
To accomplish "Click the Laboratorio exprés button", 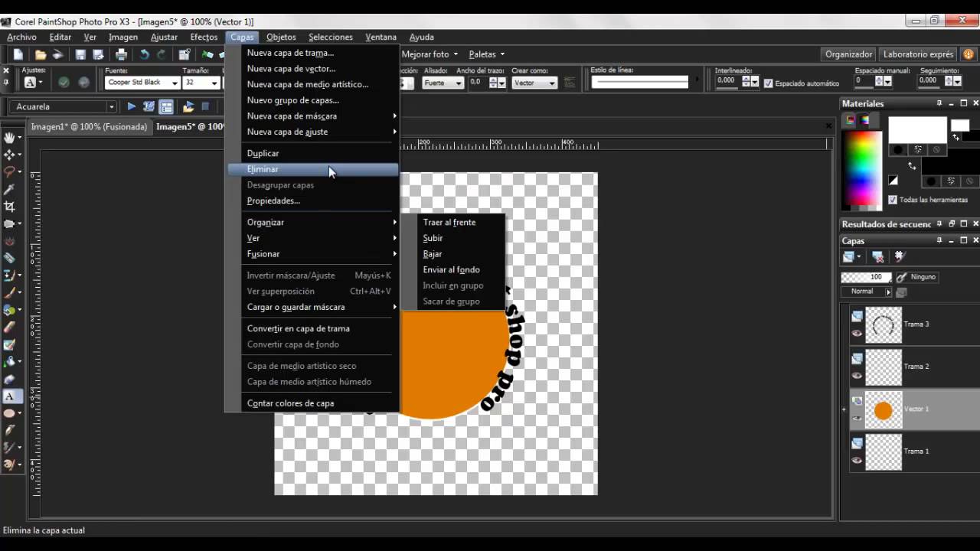I will click(918, 54).
